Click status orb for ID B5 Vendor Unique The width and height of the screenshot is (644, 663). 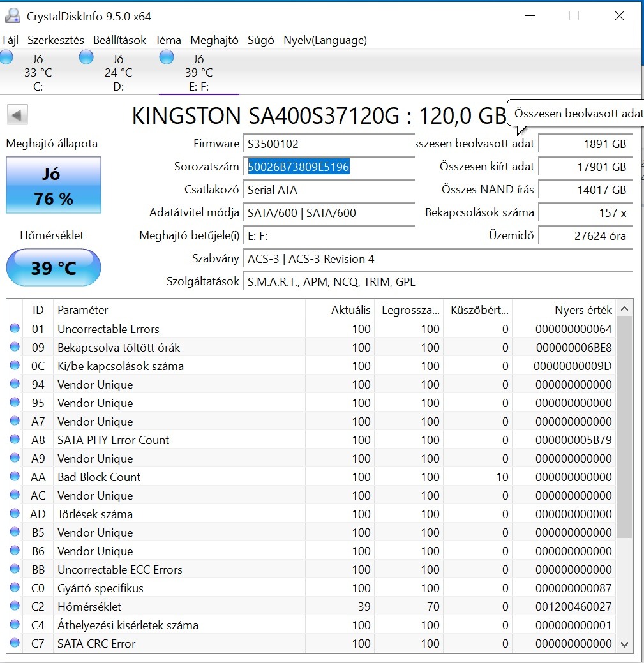[15, 532]
